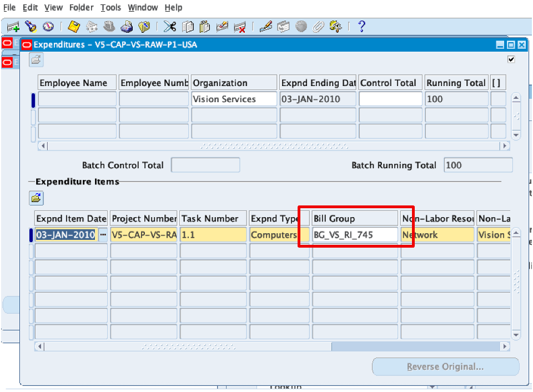This screenshot has height=392, width=533.
Task: Open Attachments with the paperclip icon
Action: point(318,27)
